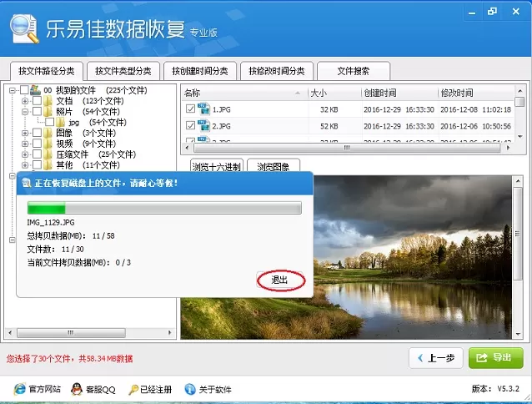532x404 pixels.
Task: Go back with the 上一步 button
Action: [x=435, y=358]
